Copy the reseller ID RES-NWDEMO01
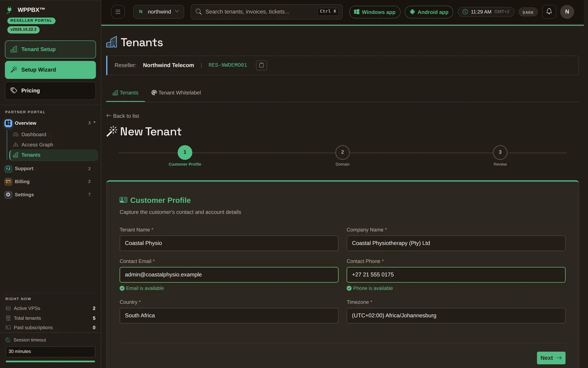The height and width of the screenshot is (368, 588). (x=261, y=65)
